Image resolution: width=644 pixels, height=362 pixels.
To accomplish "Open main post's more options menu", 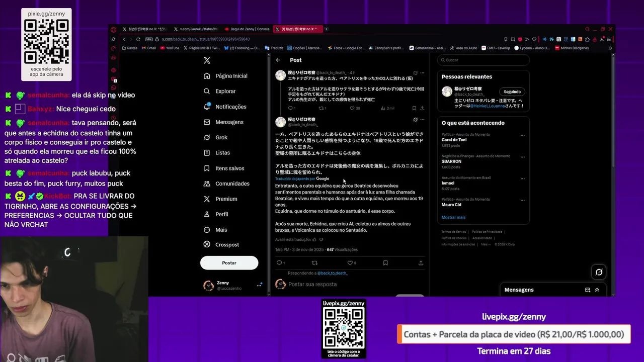I will tap(422, 120).
